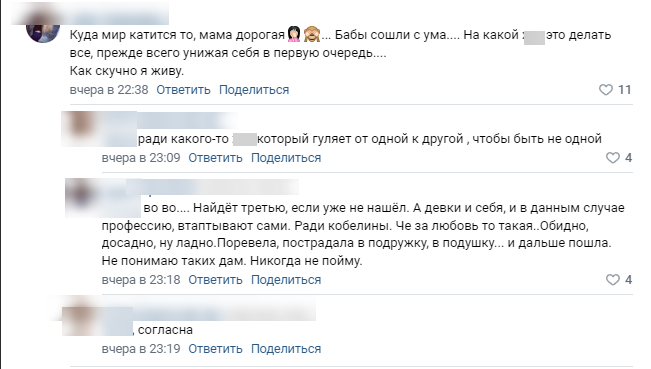Image resolution: width=651 pixels, height=369 pixels.
Task: Share the 23:09 comment via Поделиться
Action: coord(286,158)
